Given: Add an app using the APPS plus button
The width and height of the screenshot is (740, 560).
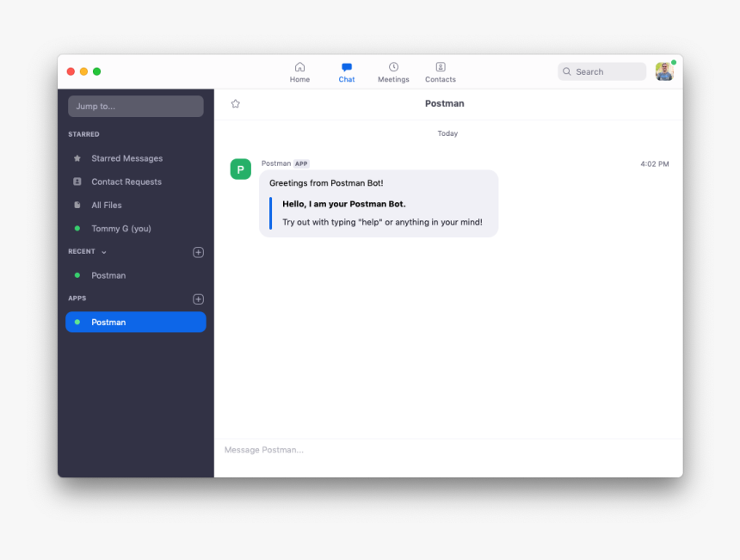Looking at the screenshot, I should coord(198,298).
